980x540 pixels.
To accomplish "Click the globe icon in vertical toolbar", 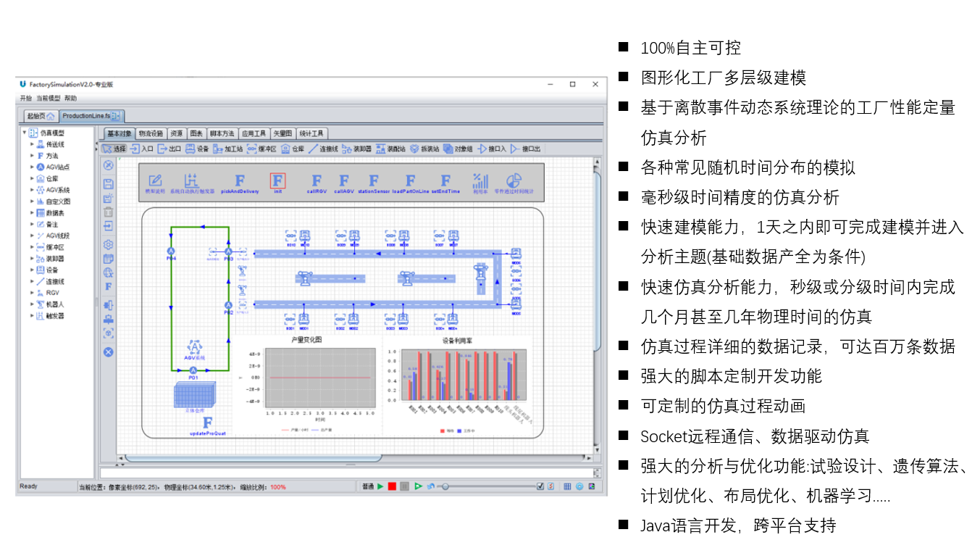I will (108, 273).
